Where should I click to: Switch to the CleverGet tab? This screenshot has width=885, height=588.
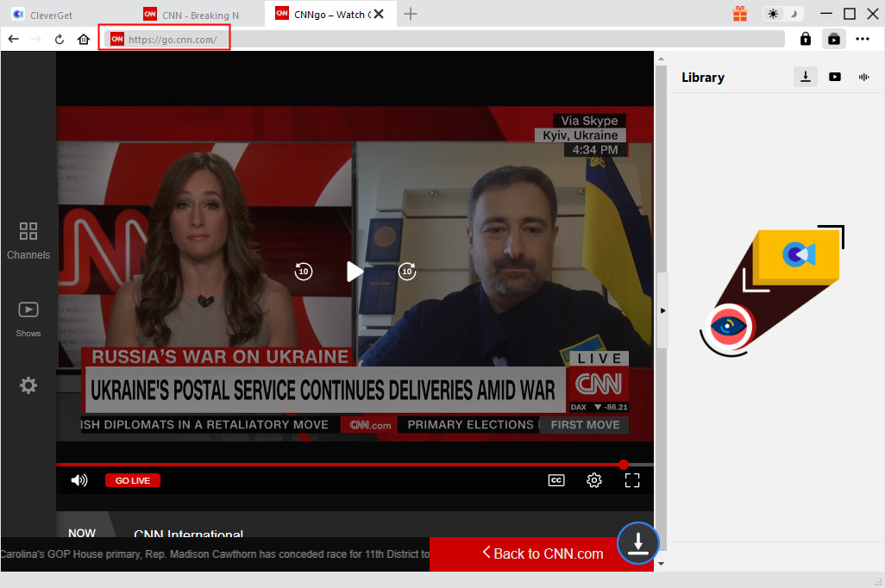pyautogui.click(x=60, y=15)
